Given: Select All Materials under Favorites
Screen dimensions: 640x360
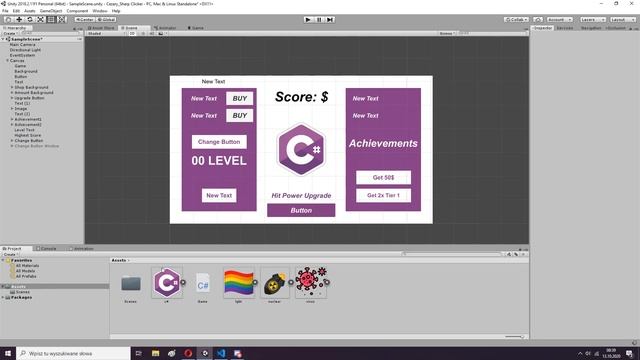Looking at the screenshot, I should (x=27, y=265).
